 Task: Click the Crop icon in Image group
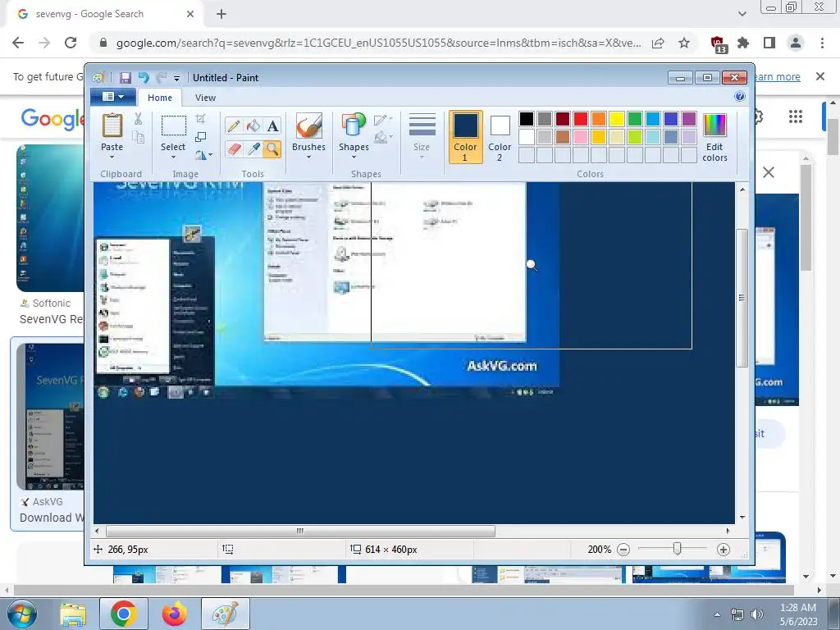pyautogui.click(x=200, y=119)
